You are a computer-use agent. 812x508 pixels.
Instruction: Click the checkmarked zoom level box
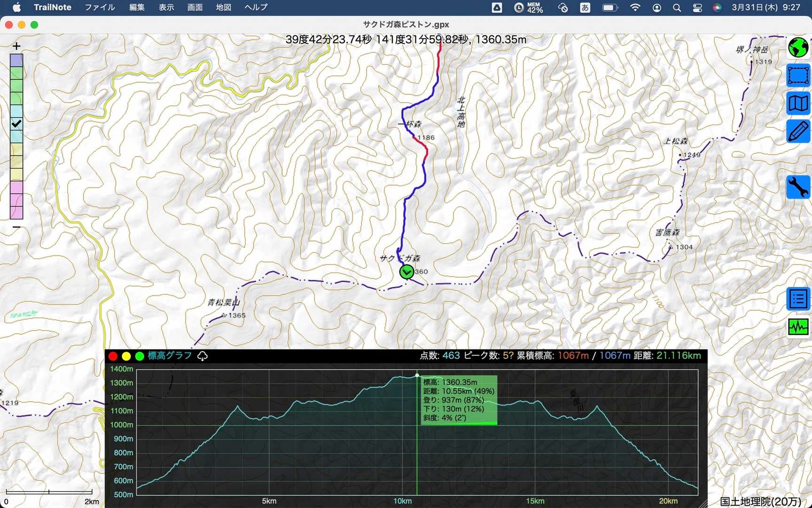[16, 124]
